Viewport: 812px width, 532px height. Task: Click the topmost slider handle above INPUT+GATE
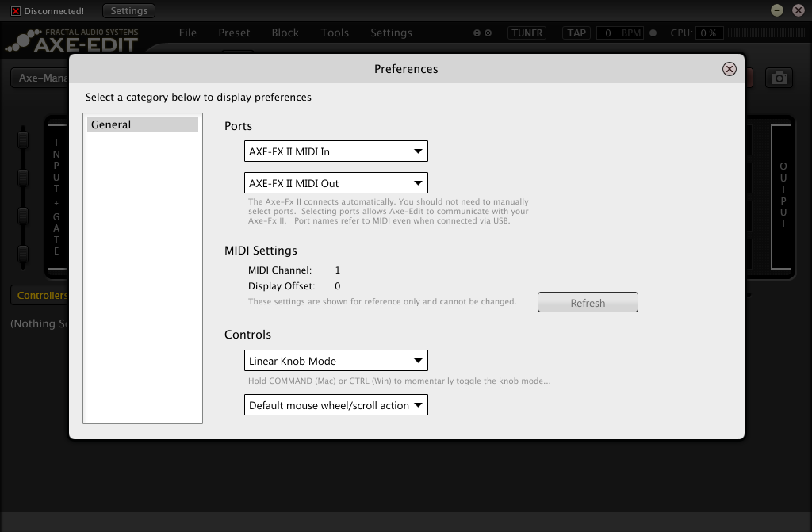23,140
